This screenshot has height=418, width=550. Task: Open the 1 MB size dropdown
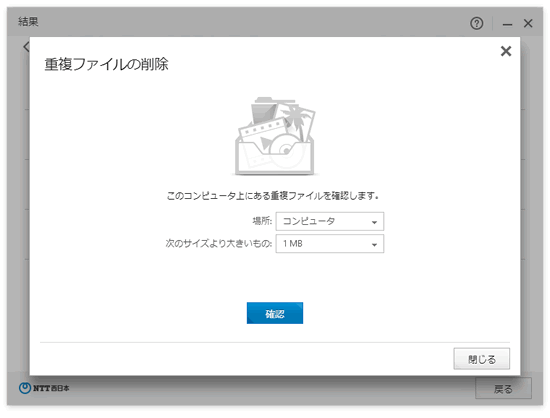[x=330, y=244]
